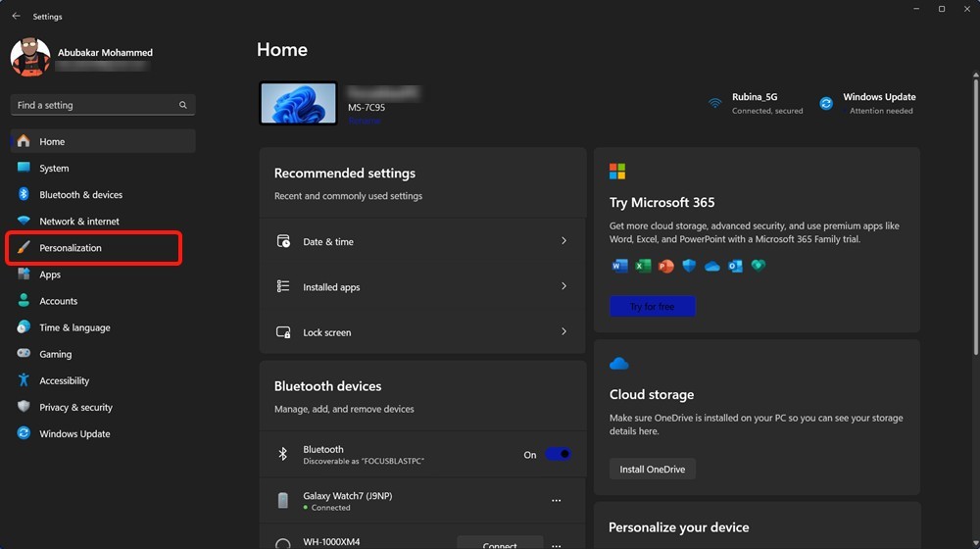
Task: Click the magnifier icon in Find a setting
Action: coord(182,105)
